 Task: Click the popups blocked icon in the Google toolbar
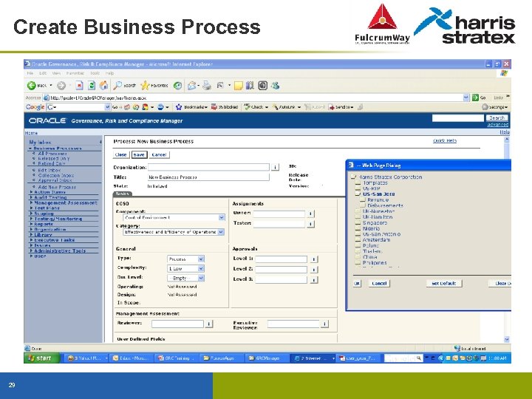point(214,107)
